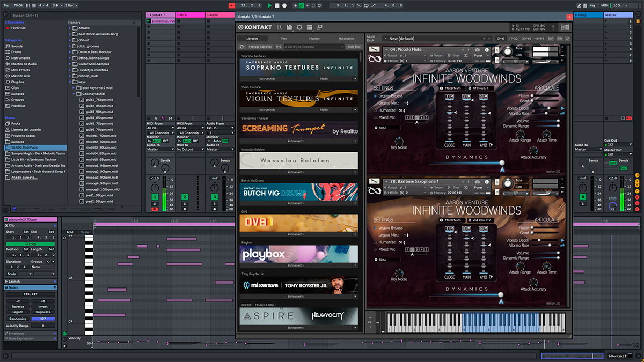Click info icon on Baritone Saxophone header

(x=488, y=182)
